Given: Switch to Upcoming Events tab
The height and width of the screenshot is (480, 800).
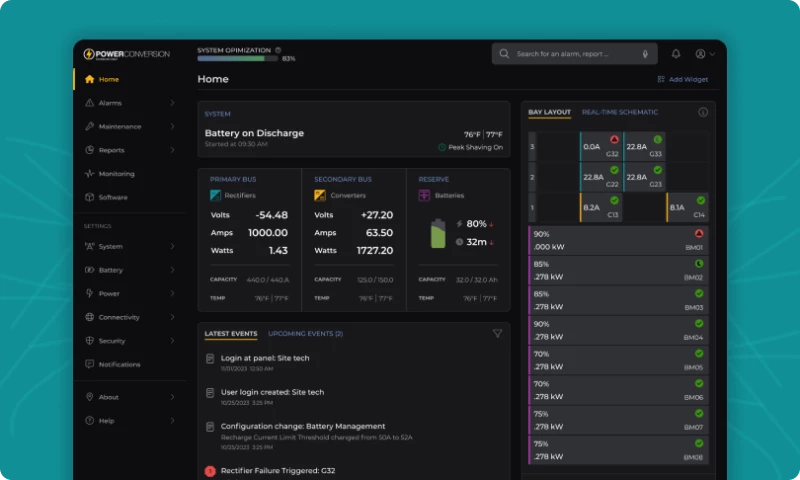Looking at the screenshot, I should 305,333.
